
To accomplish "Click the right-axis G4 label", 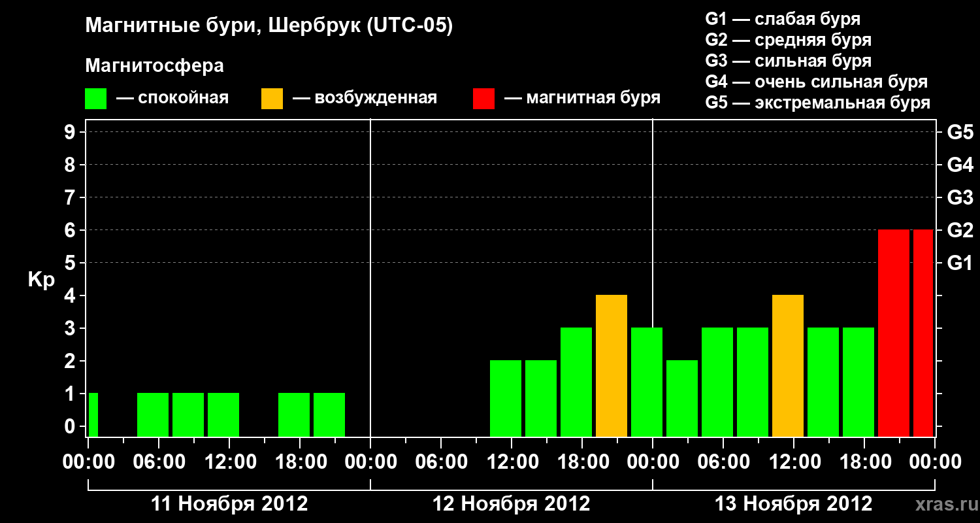I will pyautogui.click(x=960, y=165).
